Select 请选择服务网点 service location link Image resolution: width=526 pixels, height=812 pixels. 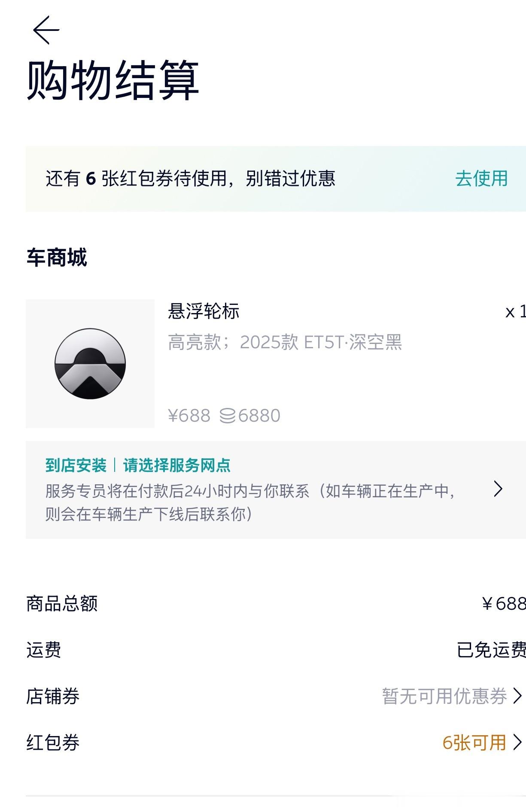(x=176, y=465)
